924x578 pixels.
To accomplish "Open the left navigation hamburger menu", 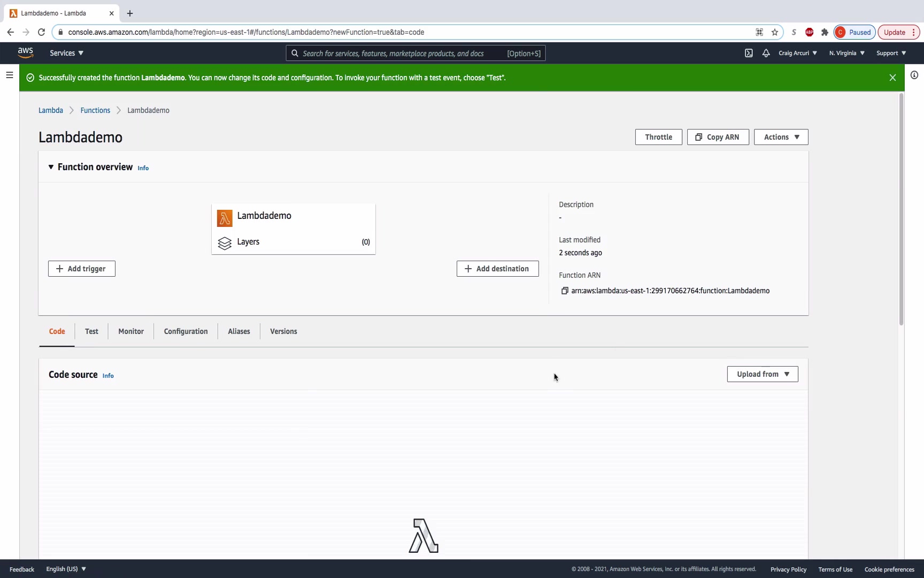I will 10,75.
